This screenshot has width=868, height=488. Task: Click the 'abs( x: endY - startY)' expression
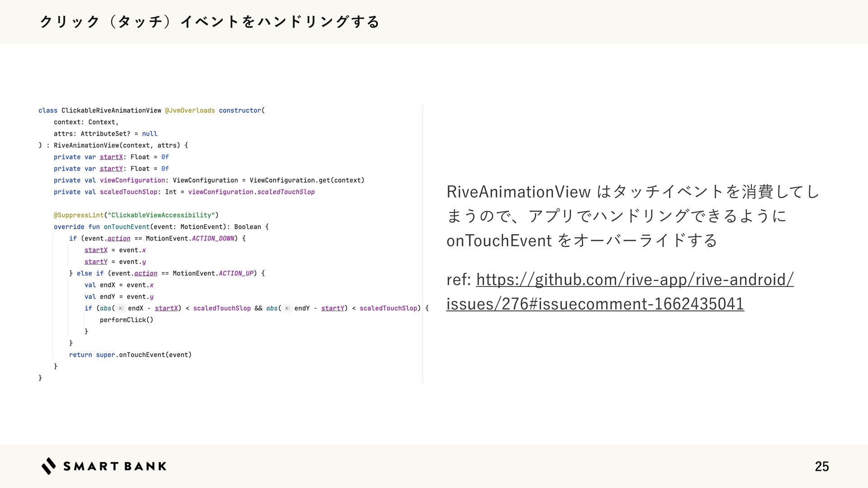coord(307,308)
